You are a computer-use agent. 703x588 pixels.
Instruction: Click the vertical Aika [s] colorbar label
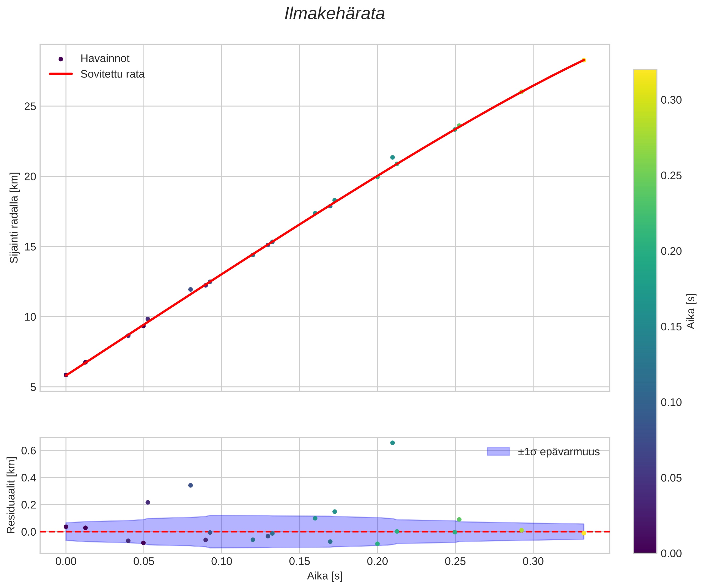coord(691,311)
